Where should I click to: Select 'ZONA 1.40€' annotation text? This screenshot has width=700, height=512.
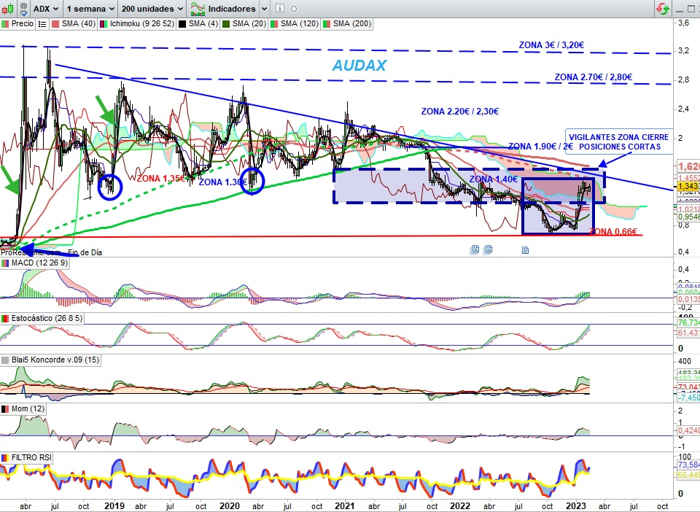[x=493, y=179]
